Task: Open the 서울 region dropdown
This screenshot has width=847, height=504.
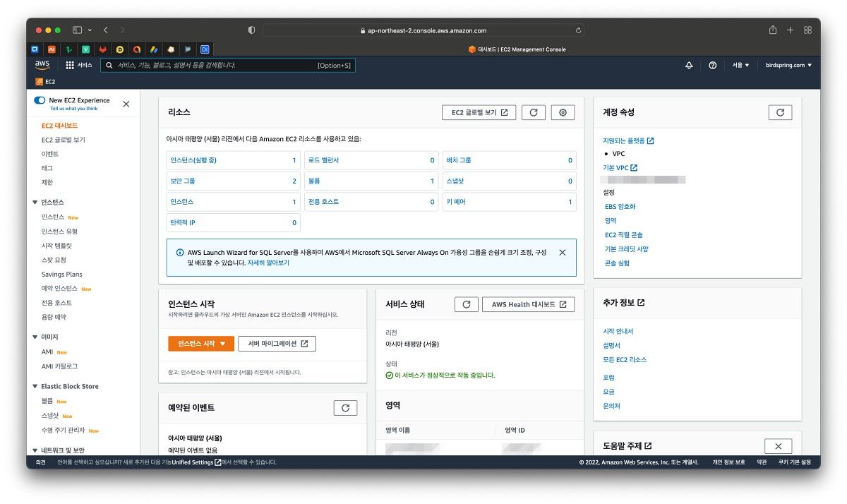Action: click(740, 65)
